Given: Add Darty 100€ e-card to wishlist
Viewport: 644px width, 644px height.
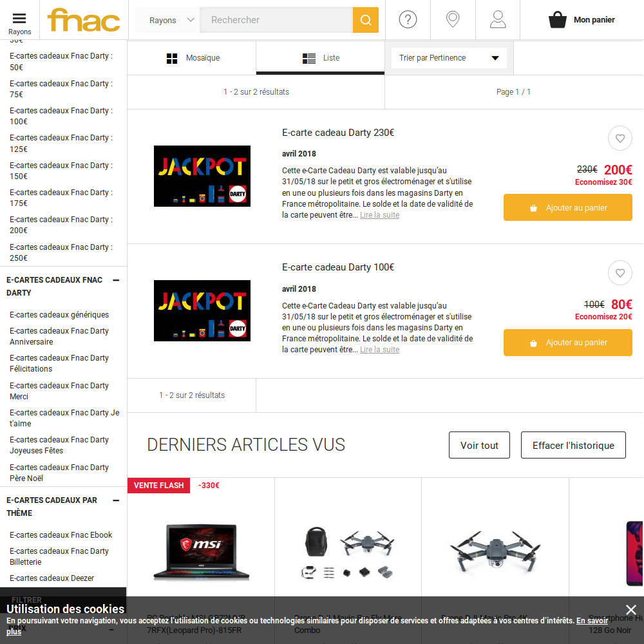Looking at the screenshot, I should [620, 272].
